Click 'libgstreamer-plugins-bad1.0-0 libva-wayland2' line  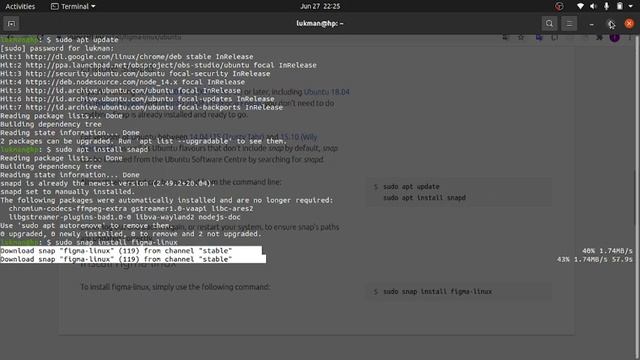pos(124,217)
